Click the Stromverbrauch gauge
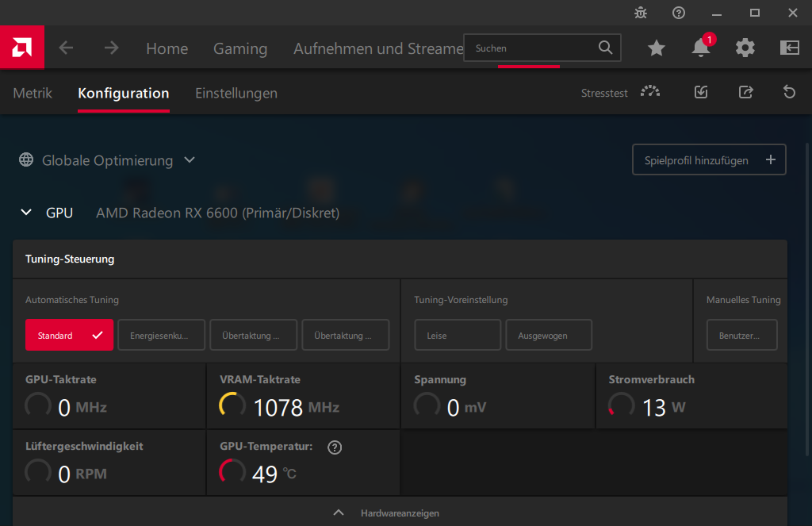This screenshot has height=526, width=812. (622, 405)
